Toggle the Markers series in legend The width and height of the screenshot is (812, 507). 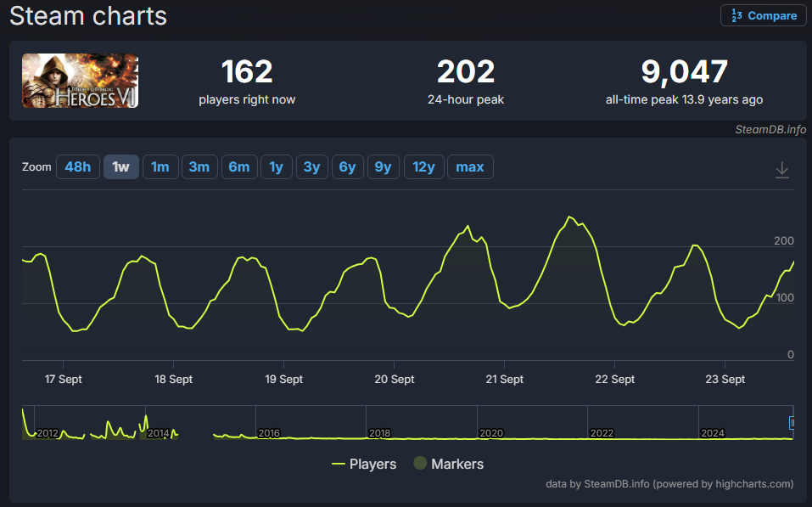pyautogui.click(x=449, y=464)
